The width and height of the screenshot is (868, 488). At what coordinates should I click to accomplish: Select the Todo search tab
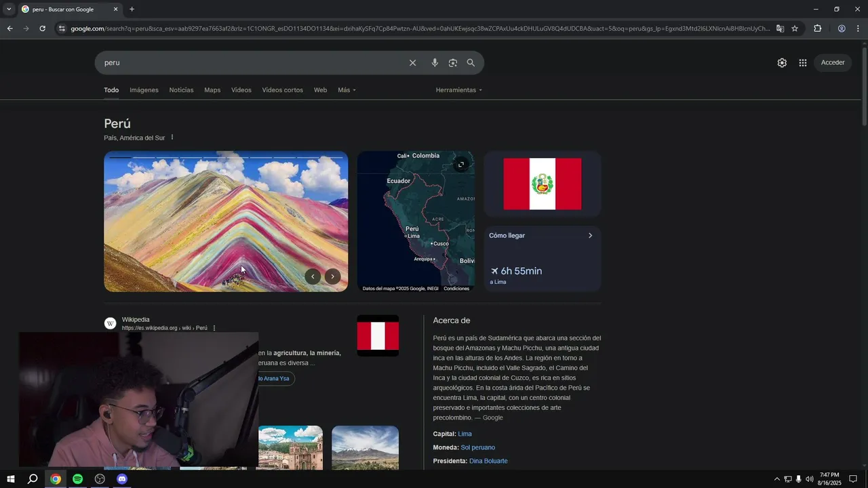111,90
